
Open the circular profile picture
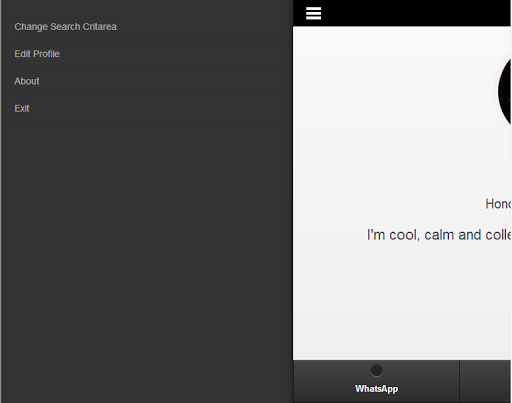pos(504,92)
